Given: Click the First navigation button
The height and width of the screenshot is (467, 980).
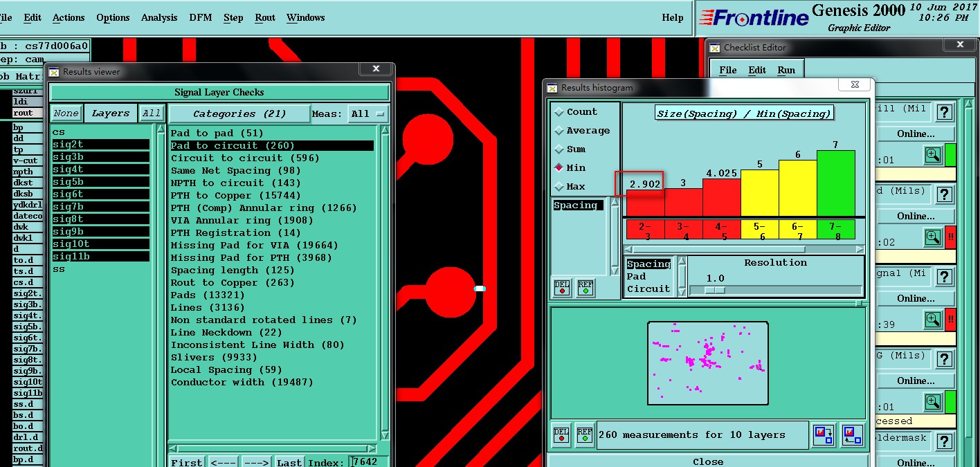Looking at the screenshot, I should [x=187, y=462].
